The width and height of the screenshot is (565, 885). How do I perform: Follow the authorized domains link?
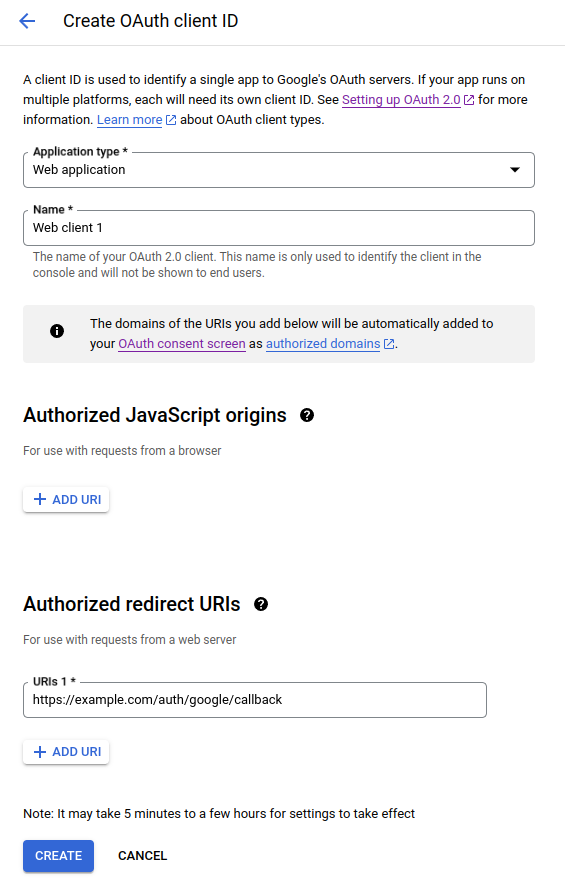tap(323, 344)
